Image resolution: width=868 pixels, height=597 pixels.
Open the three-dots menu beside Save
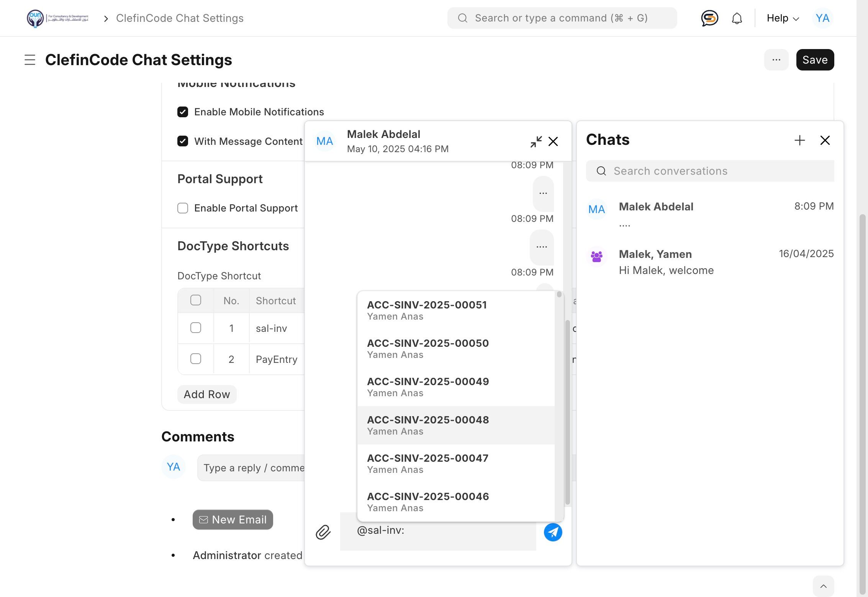776,60
